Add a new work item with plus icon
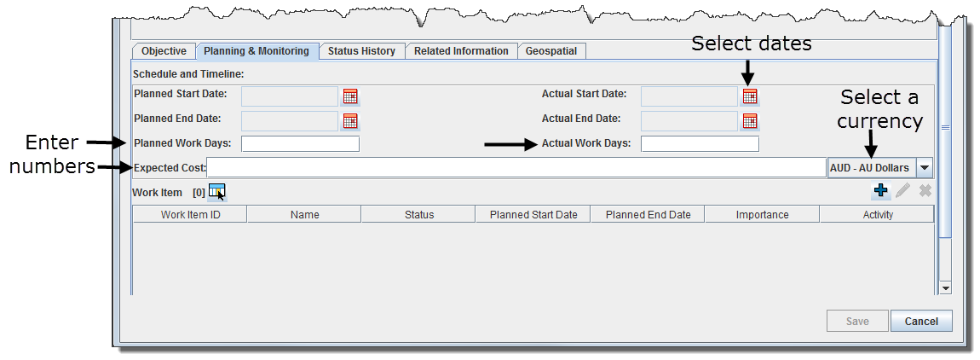980x360 pixels. 881,191
